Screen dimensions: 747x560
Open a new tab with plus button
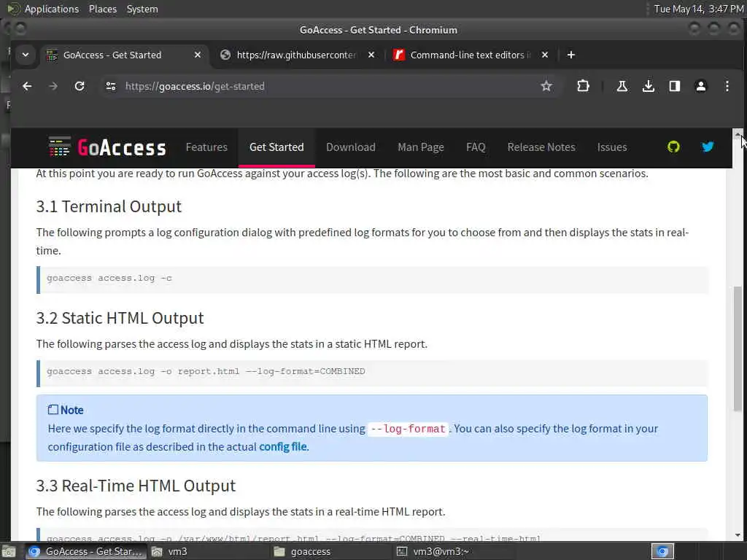(570, 55)
